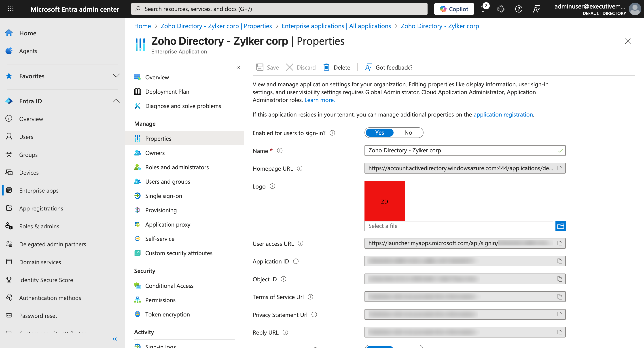The image size is (644, 348).
Task: Open the application registration link
Action: tap(503, 115)
